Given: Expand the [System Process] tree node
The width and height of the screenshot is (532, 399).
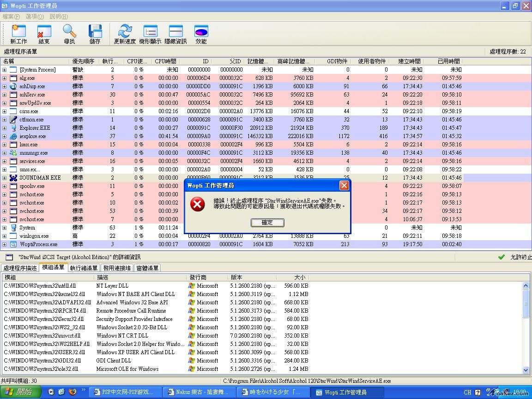Looking at the screenshot, I should (4, 70).
